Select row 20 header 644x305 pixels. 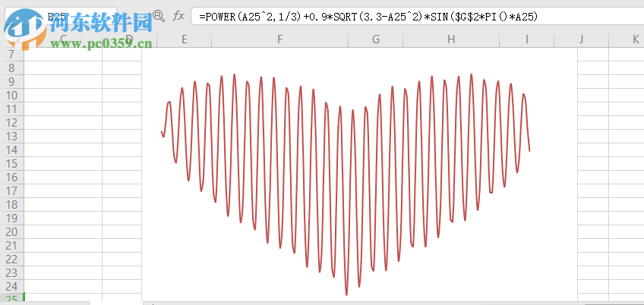(11, 232)
